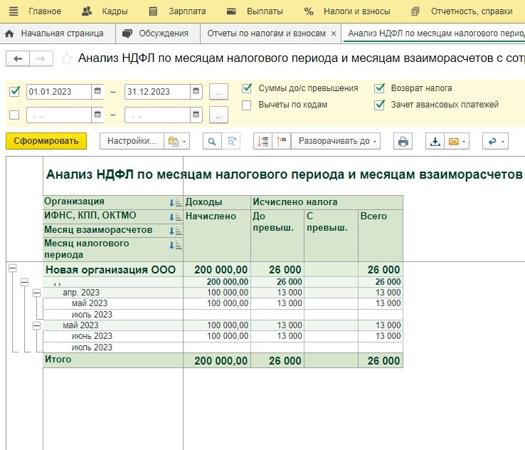This screenshot has height=450, width=525.
Task: Open the send by email dropdown
Action: coord(457,141)
